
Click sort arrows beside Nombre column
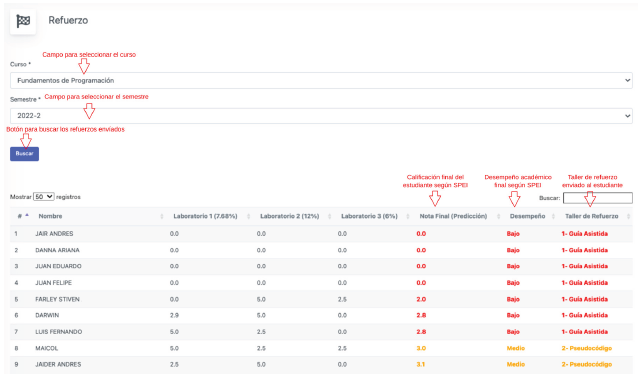click(162, 216)
